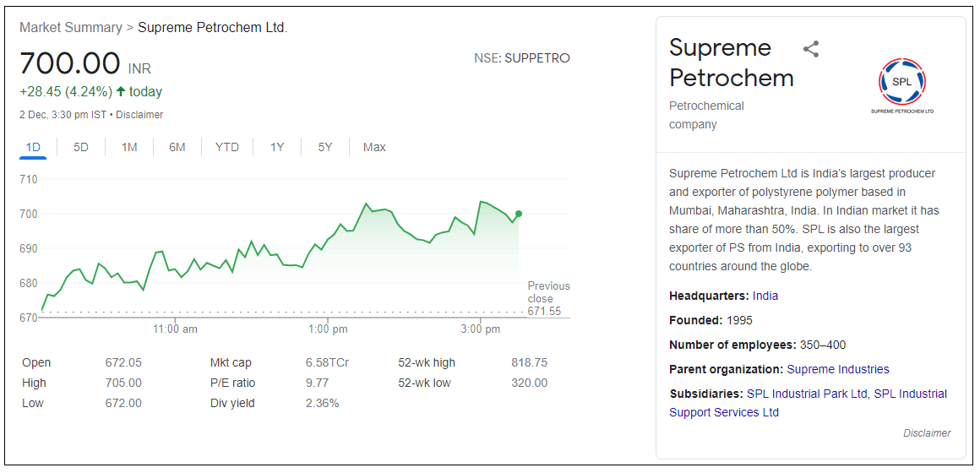The width and height of the screenshot is (980, 473).
Task: Click the 1:00 pm axis label
Action: [328, 329]
